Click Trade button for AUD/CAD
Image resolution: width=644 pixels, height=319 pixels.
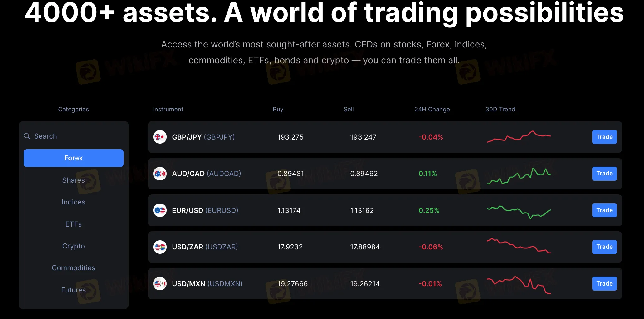point(604,173)
